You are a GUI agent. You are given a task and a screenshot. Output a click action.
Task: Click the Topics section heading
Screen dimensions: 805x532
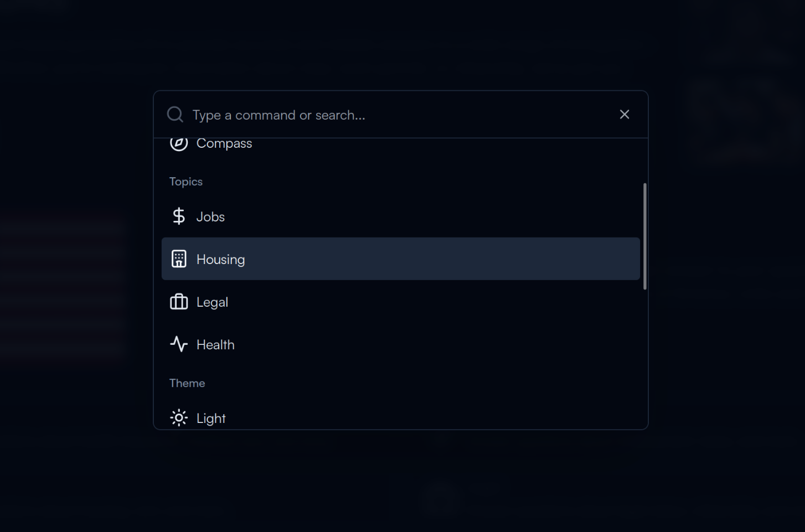tap(186, 182)
